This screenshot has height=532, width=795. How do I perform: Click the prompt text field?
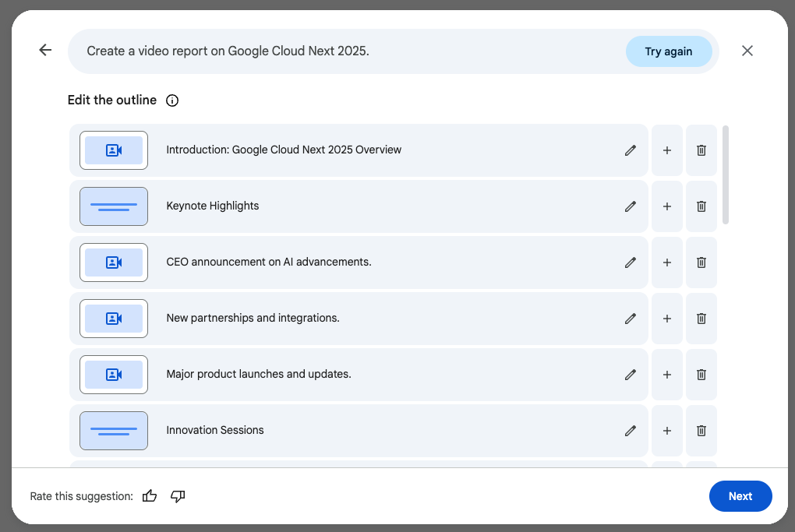tap(343, 51)
